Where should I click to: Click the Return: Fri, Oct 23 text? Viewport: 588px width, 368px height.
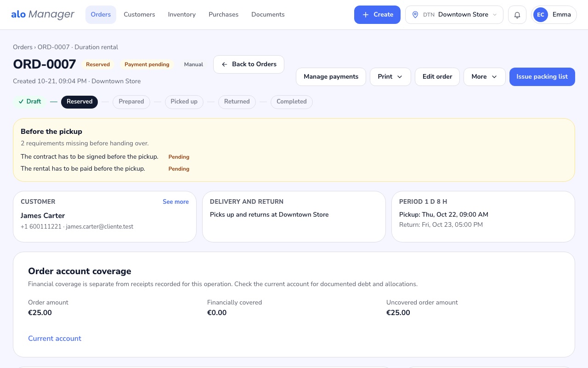pos(441,225)
